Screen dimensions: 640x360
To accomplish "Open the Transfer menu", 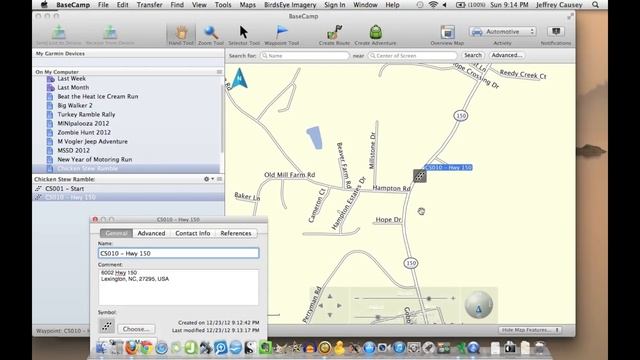I will [x=149, y=5].
